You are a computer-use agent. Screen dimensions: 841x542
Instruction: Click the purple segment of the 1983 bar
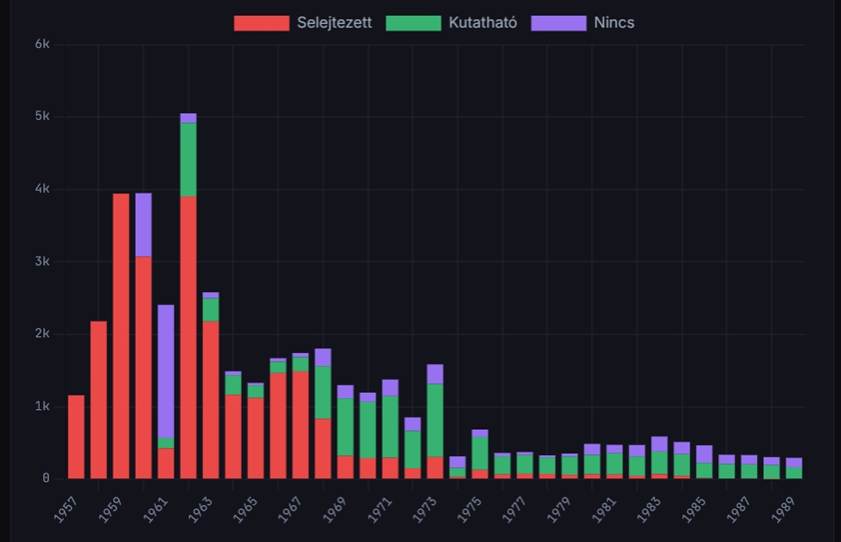tap(659, 444)
